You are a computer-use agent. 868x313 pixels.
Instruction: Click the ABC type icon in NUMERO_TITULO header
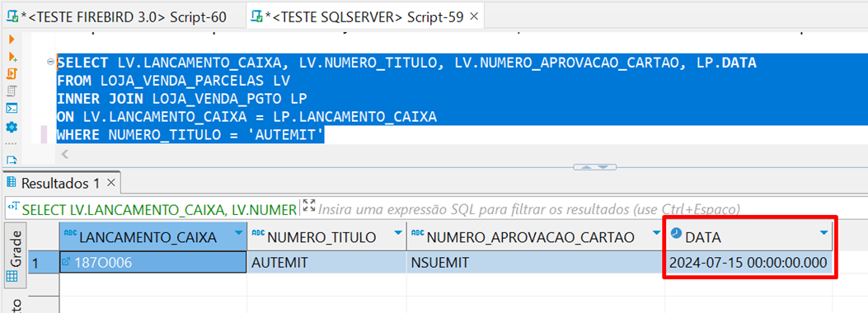click(x=259, y=232)
